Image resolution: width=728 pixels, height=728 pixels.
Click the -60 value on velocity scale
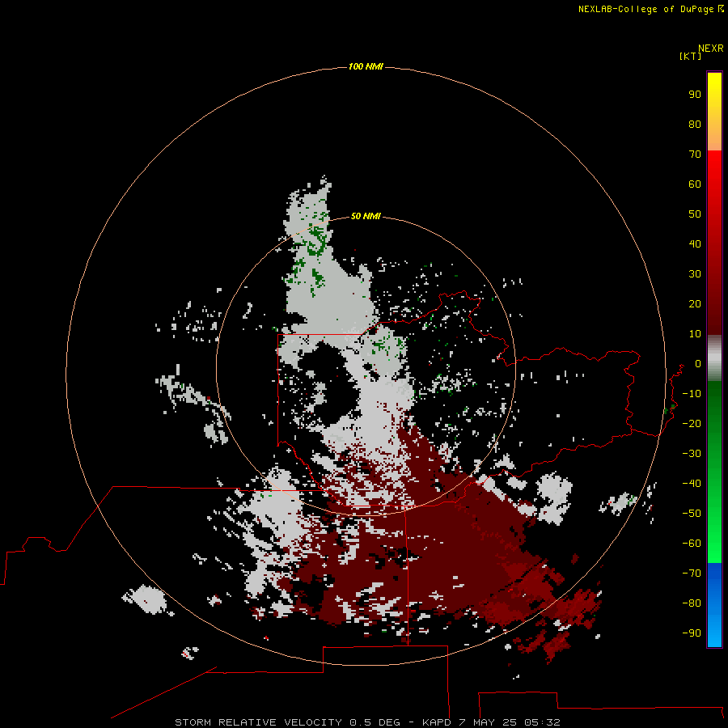[x=692, y=544]
